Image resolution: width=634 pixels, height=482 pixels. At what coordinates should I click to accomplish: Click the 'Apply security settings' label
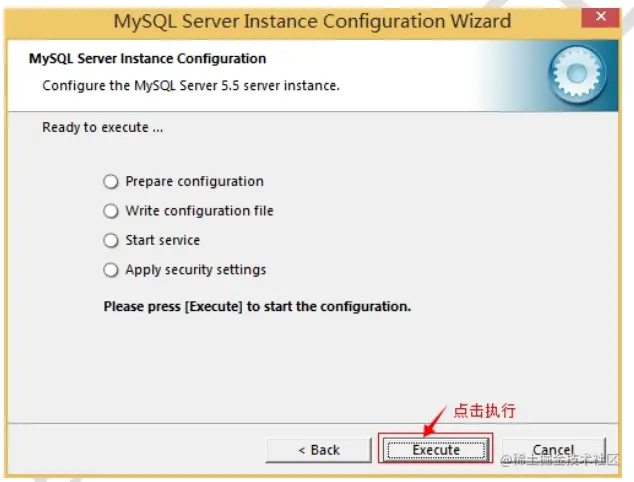(x=196, y=270)
